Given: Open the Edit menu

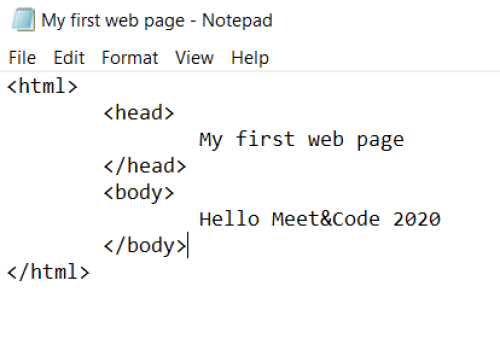Looking at the screenshot, I should 69,58.
